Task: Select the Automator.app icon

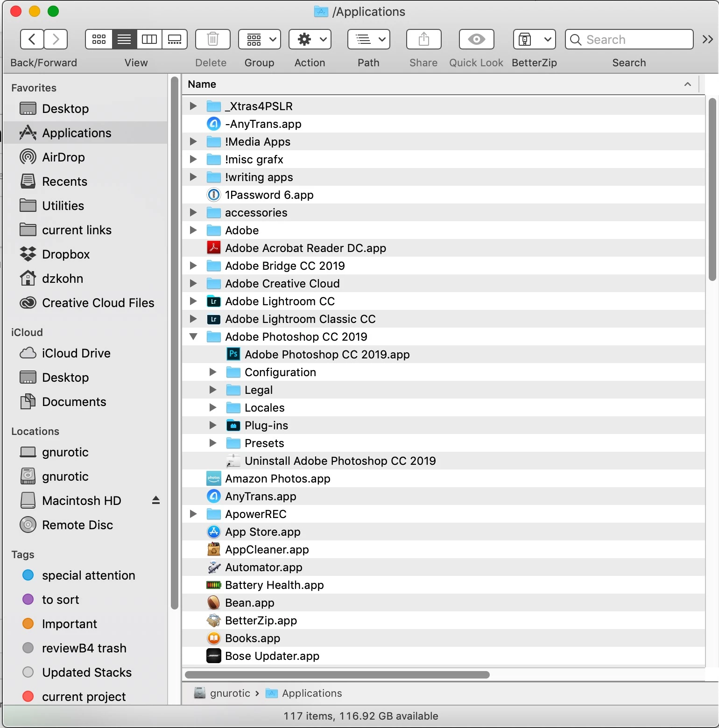Action: point(214,567)
